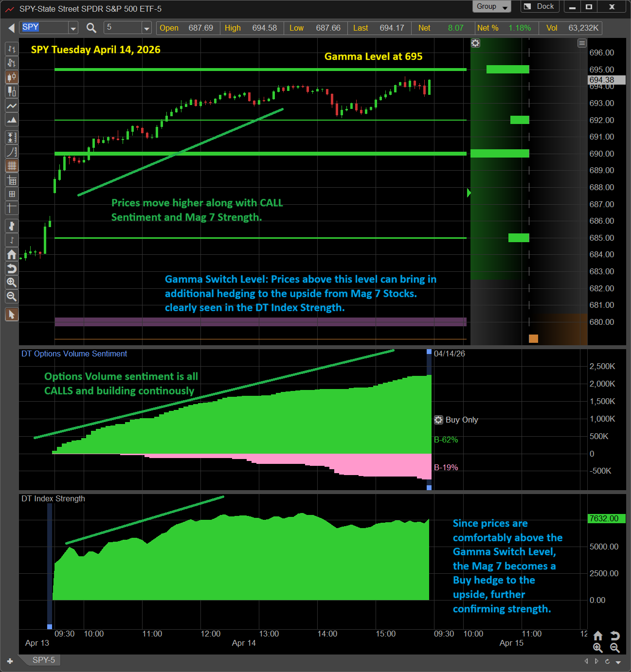Open the tab list arrow at bottom right
The width and height of the screenshot is (631, 672).
(x=618, y=662)
